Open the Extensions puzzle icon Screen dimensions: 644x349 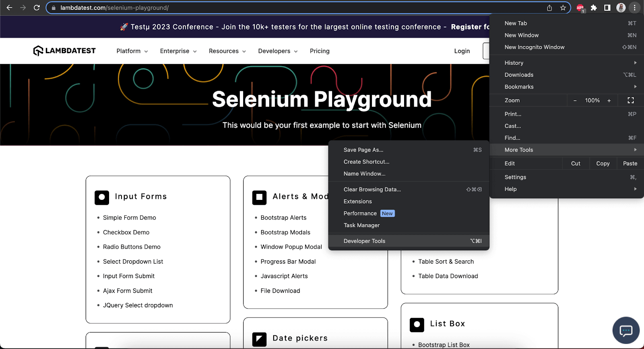coord(594,8)
